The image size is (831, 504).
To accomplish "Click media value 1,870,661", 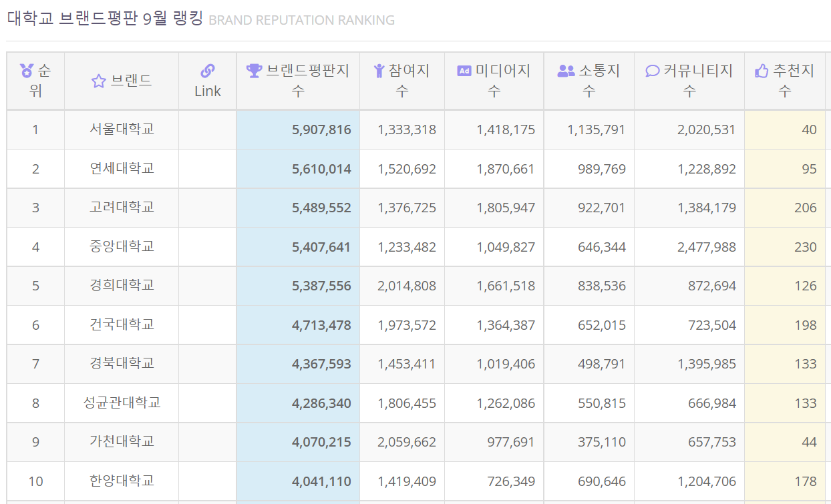I will (506, 169).
